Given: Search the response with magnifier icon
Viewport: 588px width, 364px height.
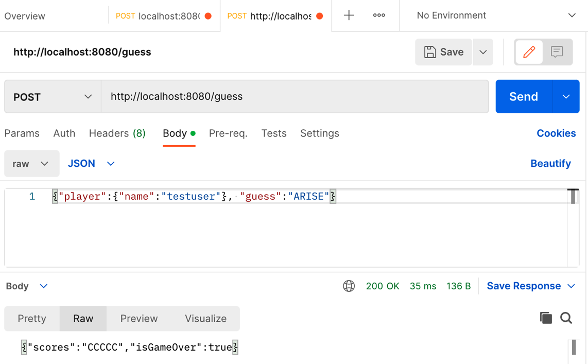Looking at the screenshot, I should click(566, 318).
